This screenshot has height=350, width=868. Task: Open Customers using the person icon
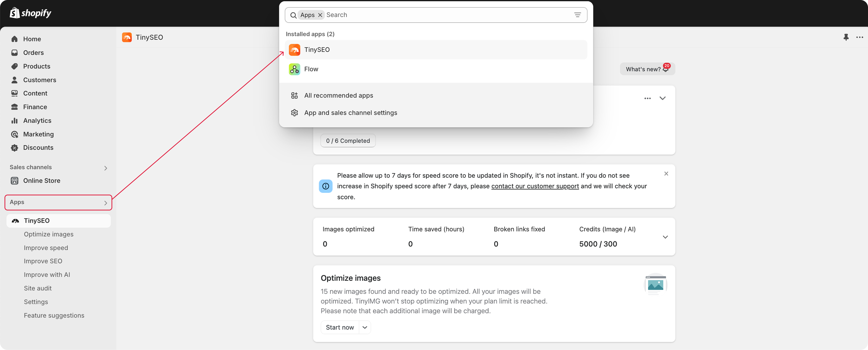(x=15, y=80)
